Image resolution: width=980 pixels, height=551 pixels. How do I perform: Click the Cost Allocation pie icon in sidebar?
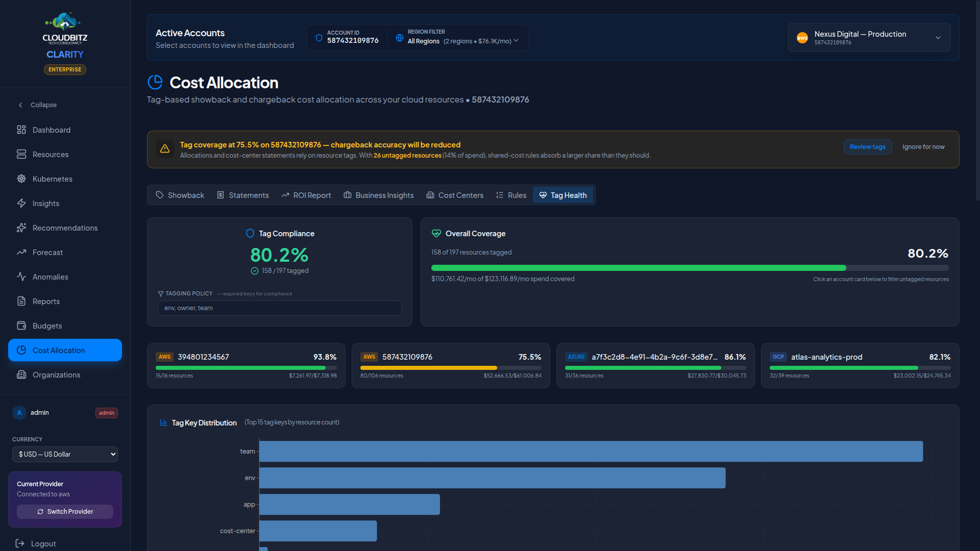pos(21,350)
